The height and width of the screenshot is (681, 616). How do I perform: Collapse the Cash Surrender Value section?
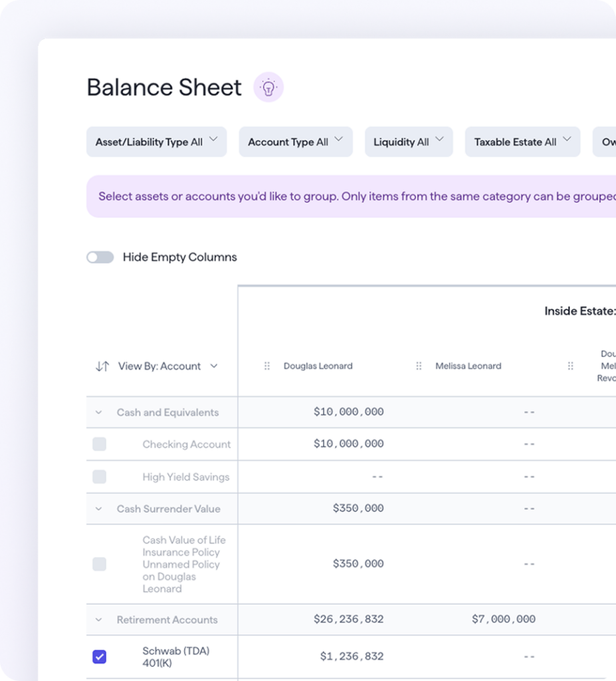coord(99,509)
